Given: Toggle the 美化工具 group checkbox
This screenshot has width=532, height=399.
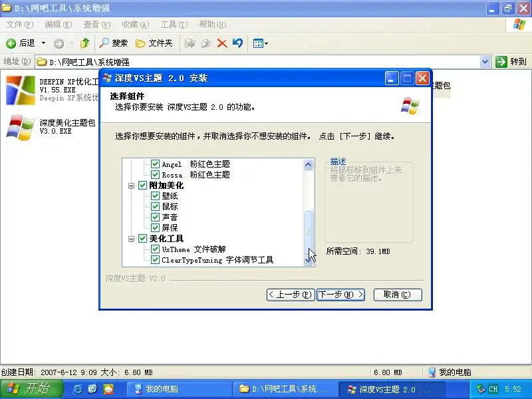Looking at the screenshot, I should tap(142, 239).
